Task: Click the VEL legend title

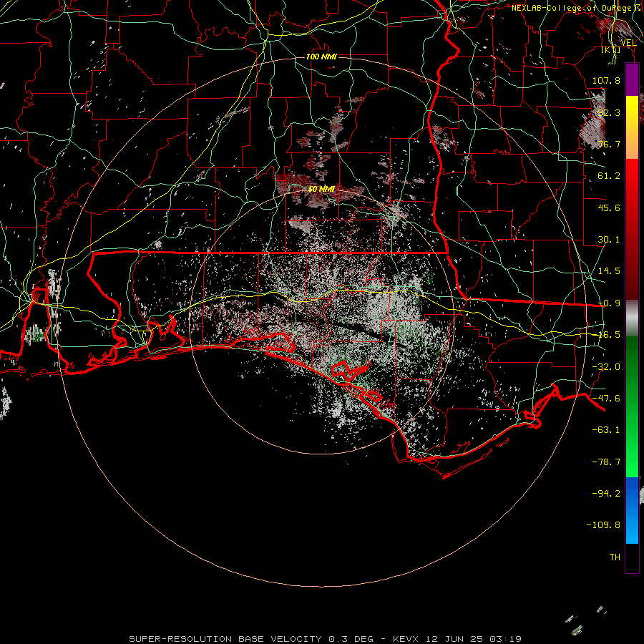Action: click(x=628, y=43)
